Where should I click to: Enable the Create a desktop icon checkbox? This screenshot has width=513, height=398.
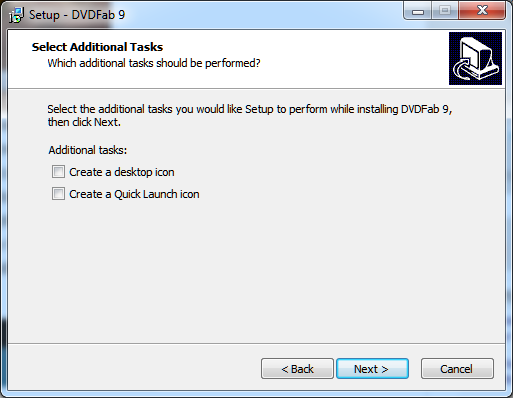tap(58, 172)
